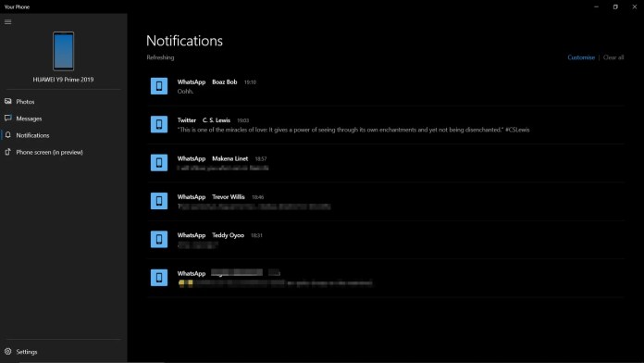Click the phone icon beside Boaz Bob notification
Viewport: 644px width, 363px height.
tap(159, 86)
